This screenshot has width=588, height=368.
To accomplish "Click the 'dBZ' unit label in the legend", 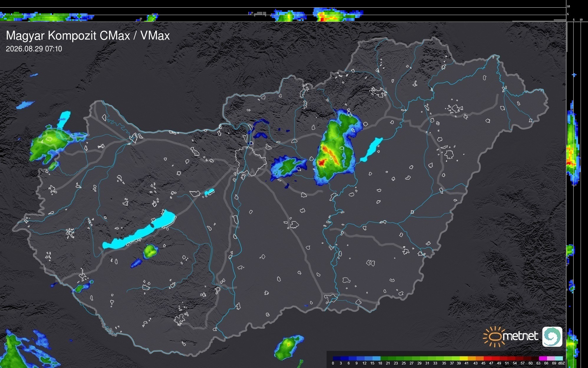I will (561, 363).
